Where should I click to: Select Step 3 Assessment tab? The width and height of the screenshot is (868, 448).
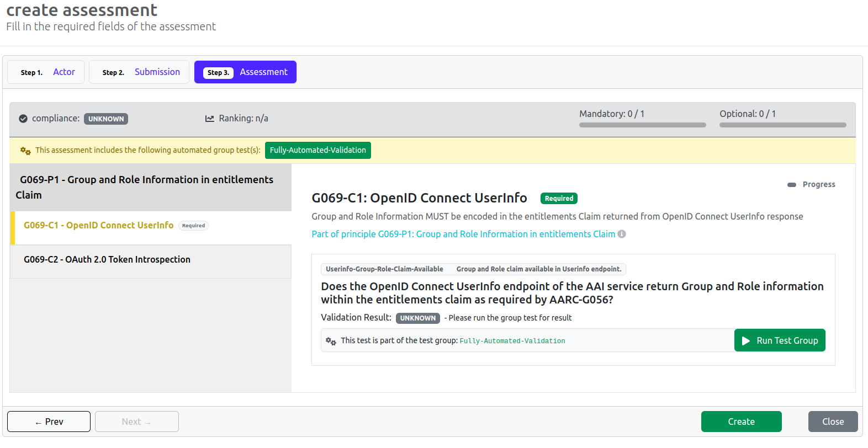pos(245,72)
